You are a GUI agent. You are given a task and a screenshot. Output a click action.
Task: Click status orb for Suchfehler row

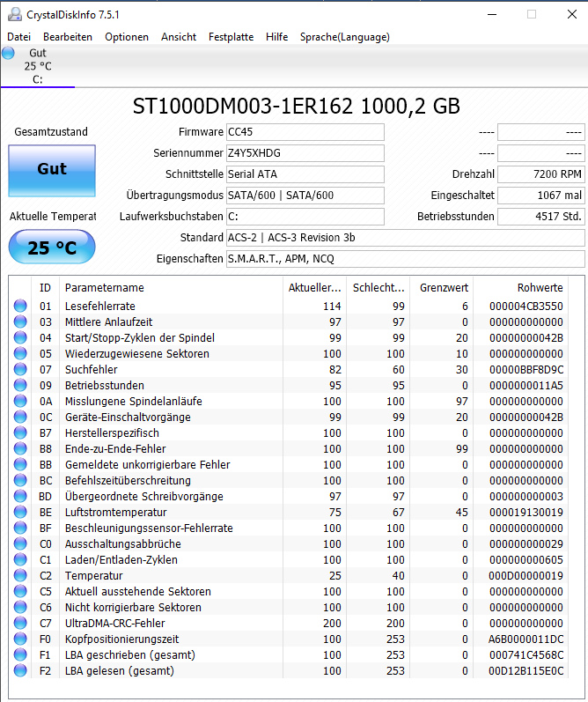(20, 369)
